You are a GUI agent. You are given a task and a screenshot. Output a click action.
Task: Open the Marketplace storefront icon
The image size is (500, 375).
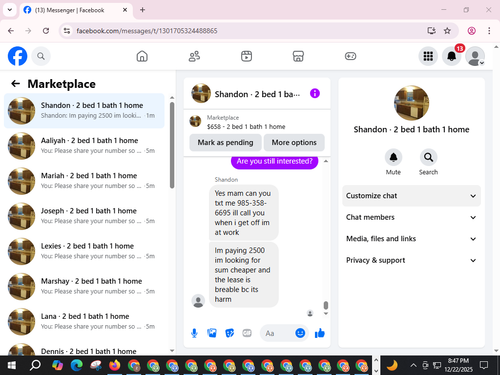(x=298, y=56)
